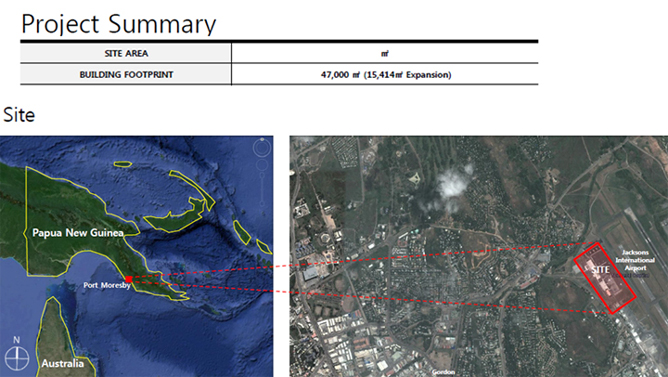Click the zoom slider on the map

tap(262, 190)
